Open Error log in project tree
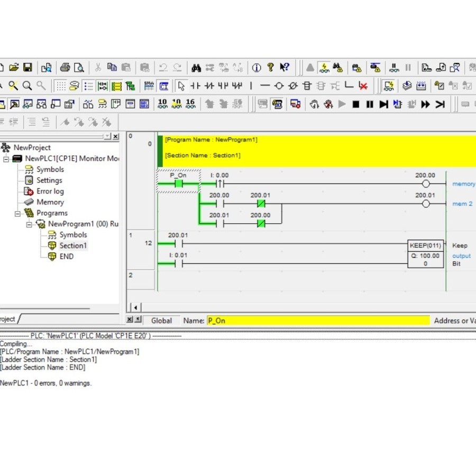This screenshot has height=476, width=476. (x=50, y=191)
